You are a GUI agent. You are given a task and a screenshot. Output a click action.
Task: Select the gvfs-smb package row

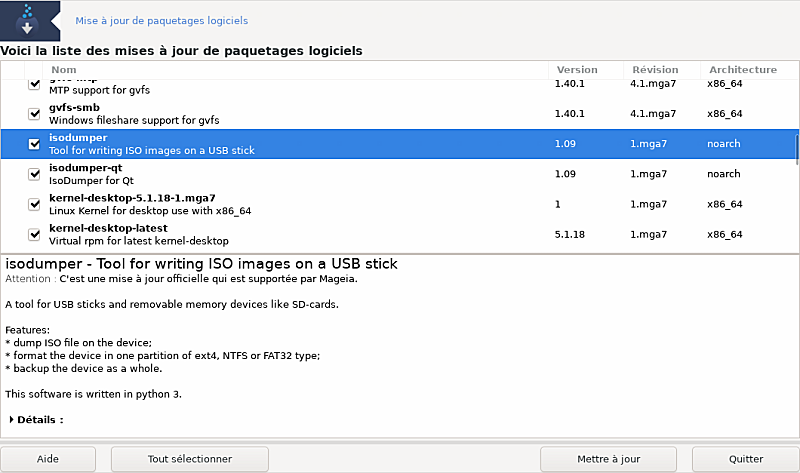pyautogui.click(x=300, y=114)
